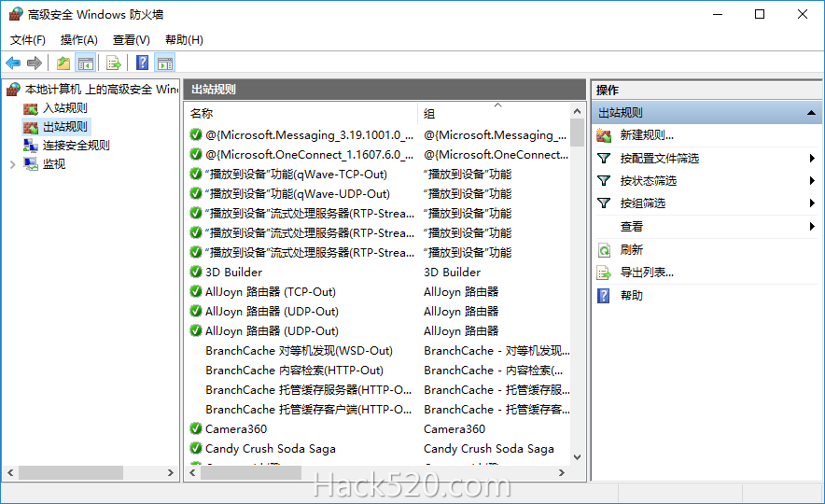Click the tree pane horizontal scroll left arrow
The image size is (825, 504).
[x=10, y=473]
